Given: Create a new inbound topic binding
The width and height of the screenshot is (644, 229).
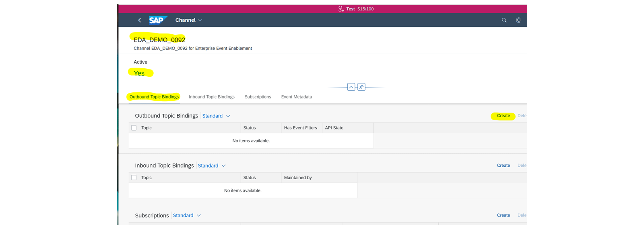Looking at the screenshot, I should click(x=503, y=166).
